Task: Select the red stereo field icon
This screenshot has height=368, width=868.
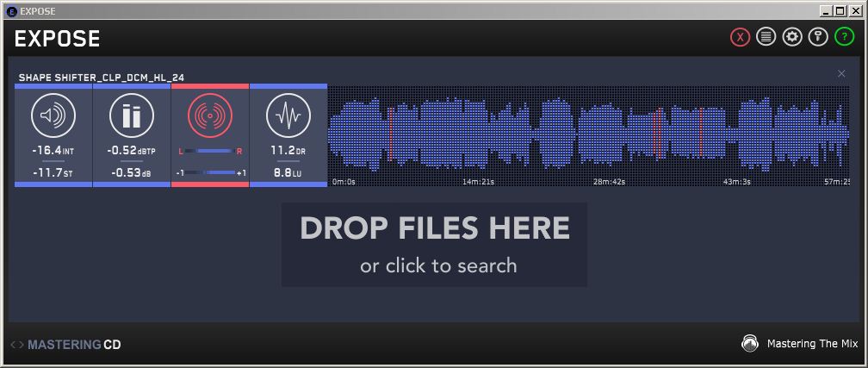Action: [210, 115]
